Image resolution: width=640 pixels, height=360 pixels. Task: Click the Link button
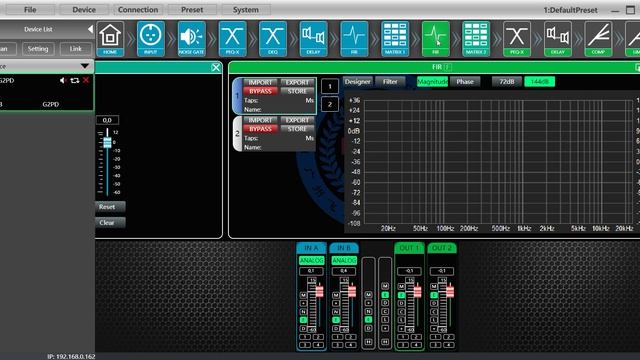[76, 49]
